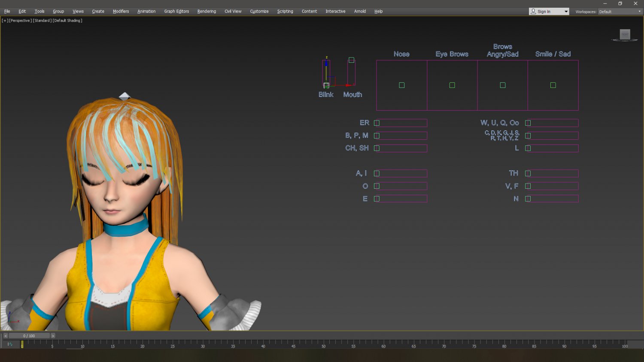Expand the Sign In dropdown arrow
The height and width of the screenshot is (362, 644).
566,12
